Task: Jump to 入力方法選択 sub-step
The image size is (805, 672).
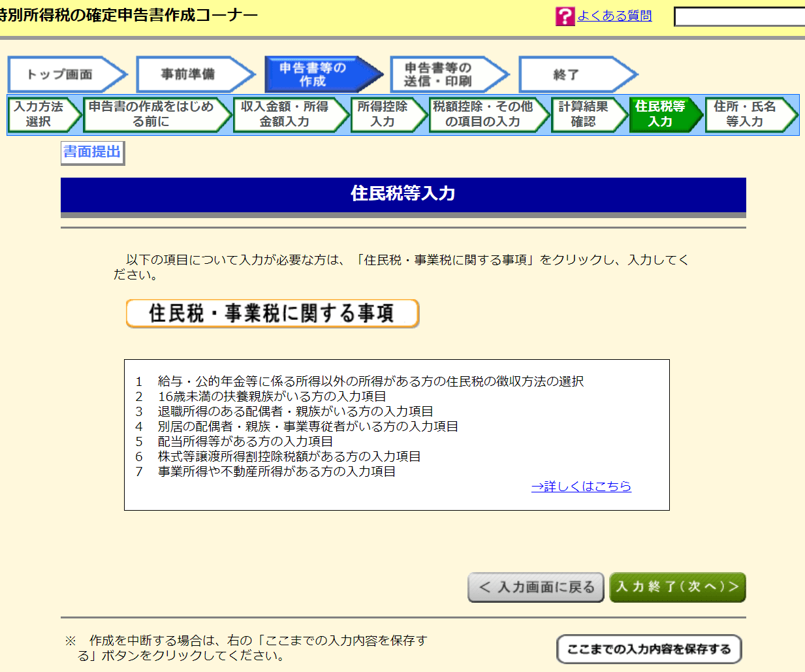Action: coord(44,114)
